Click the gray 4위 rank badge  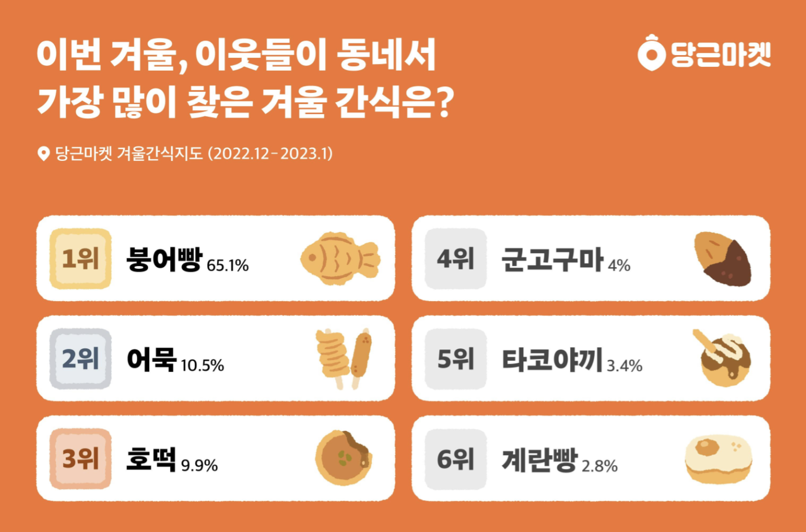[456, 259]
